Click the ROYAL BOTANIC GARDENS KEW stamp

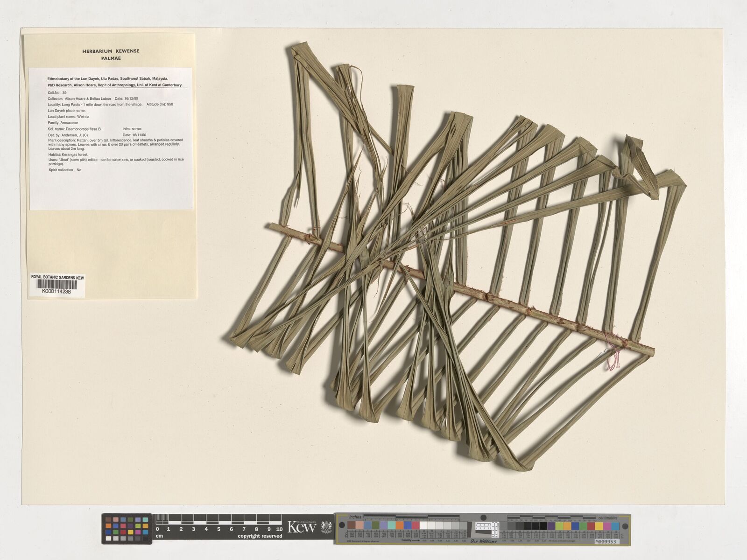tap(57, 277)
